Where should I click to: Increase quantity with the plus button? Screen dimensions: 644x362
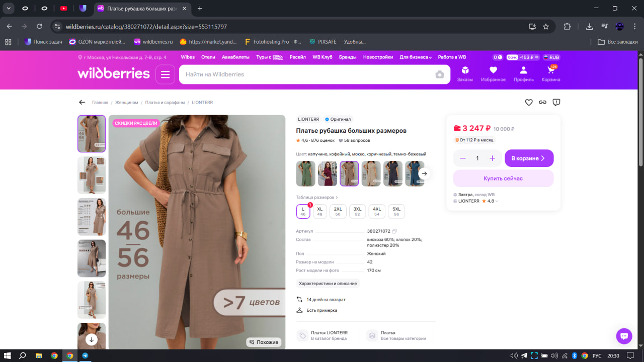pos(492,158)
